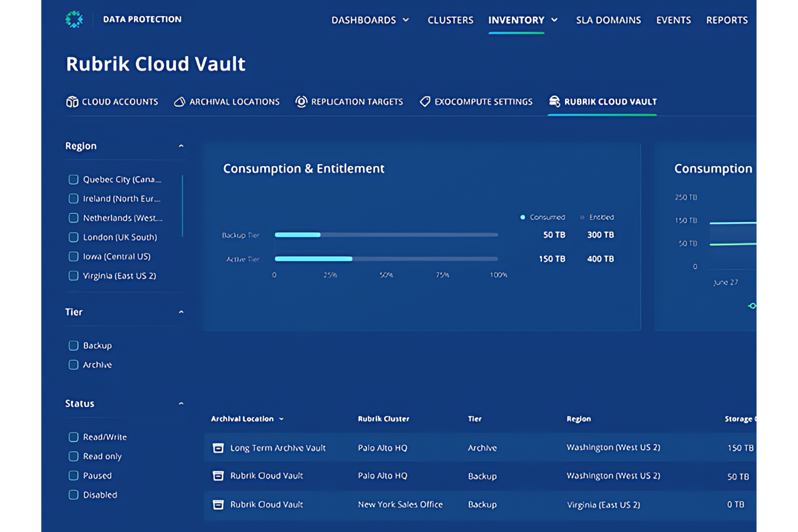Click the Rubrik snowflake logo
The image size is (798, 532).
coord(74,19)
